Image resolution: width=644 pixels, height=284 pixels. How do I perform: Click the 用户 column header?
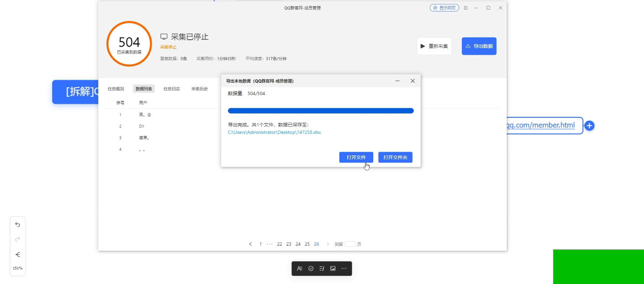[143, 103]
